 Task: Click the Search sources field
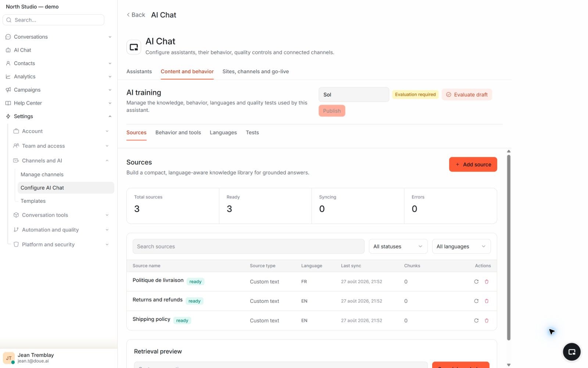tap(248, 247)
